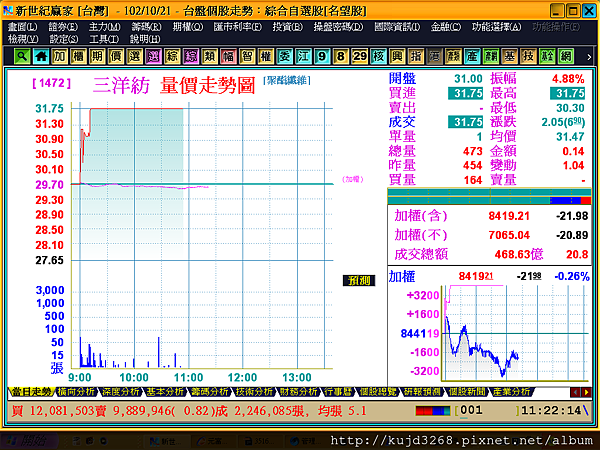Click the cyan 核 toolbar icon
The height and width of the screenshot is (450, 600).
[x=378, y=57]
